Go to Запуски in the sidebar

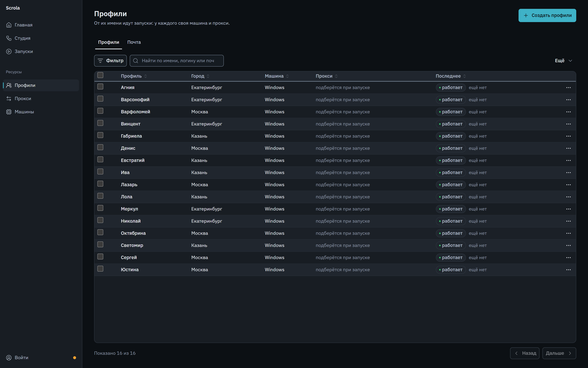coord(41,51)
